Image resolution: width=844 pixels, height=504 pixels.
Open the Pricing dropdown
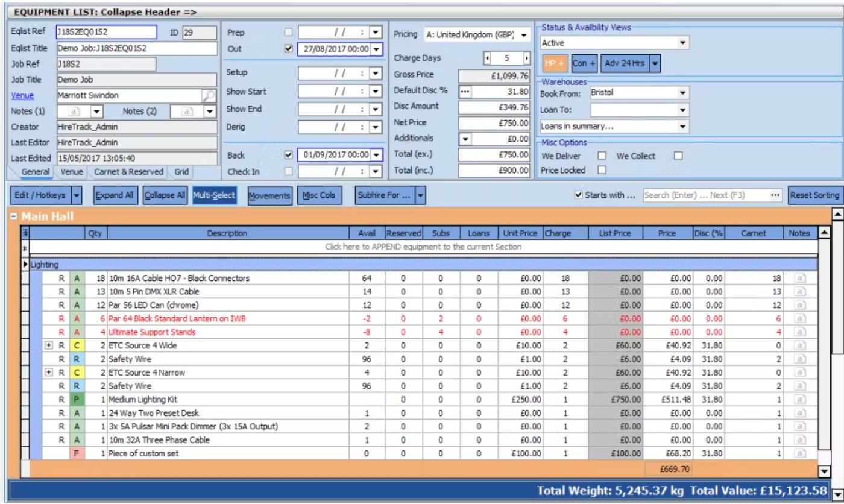pos(524,34)
